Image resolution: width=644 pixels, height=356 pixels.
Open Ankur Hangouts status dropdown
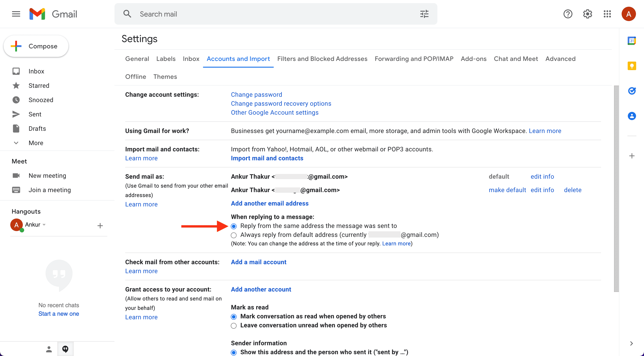[44, 225]
